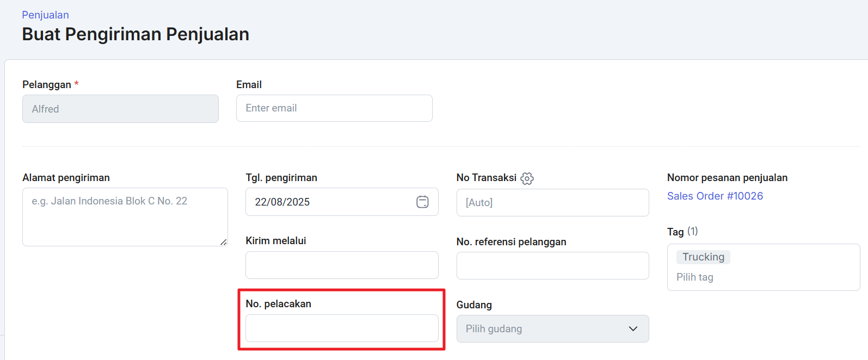
Task: Open the Pilih tag selector
Action: pyautogui.click(x=695, y=277)
